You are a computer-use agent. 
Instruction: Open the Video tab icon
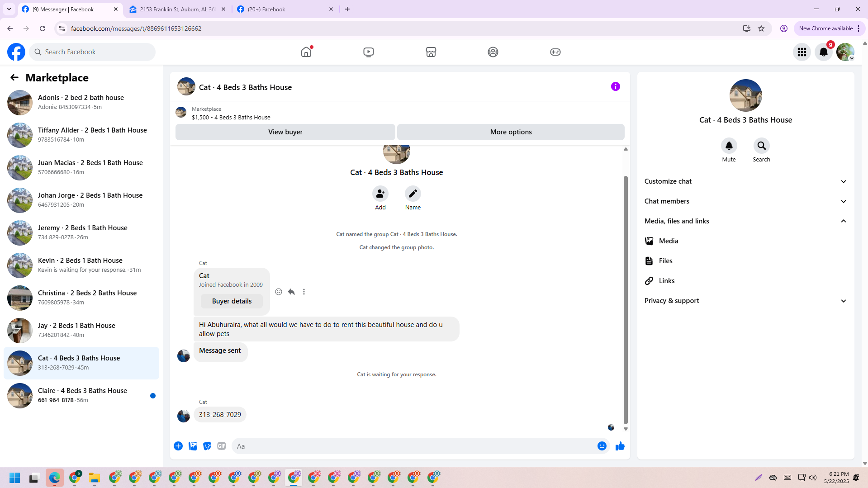(x=369, y=52)
